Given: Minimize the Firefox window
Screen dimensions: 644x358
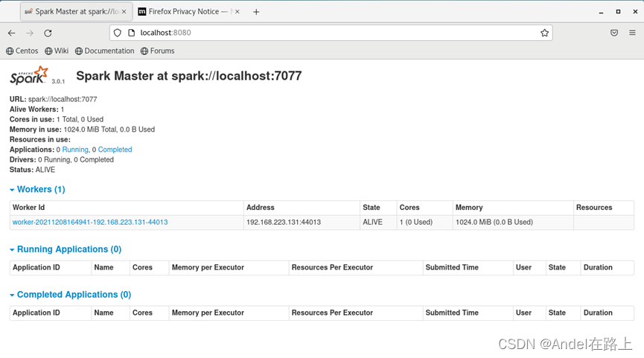Looking at the screenshot, I should 601,12.
